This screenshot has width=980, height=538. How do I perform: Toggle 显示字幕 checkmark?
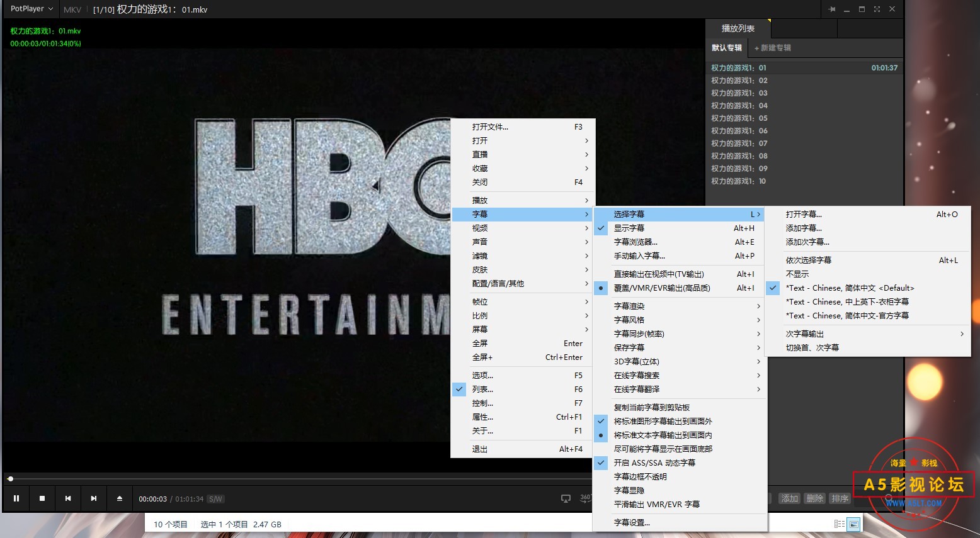point(680,228)
